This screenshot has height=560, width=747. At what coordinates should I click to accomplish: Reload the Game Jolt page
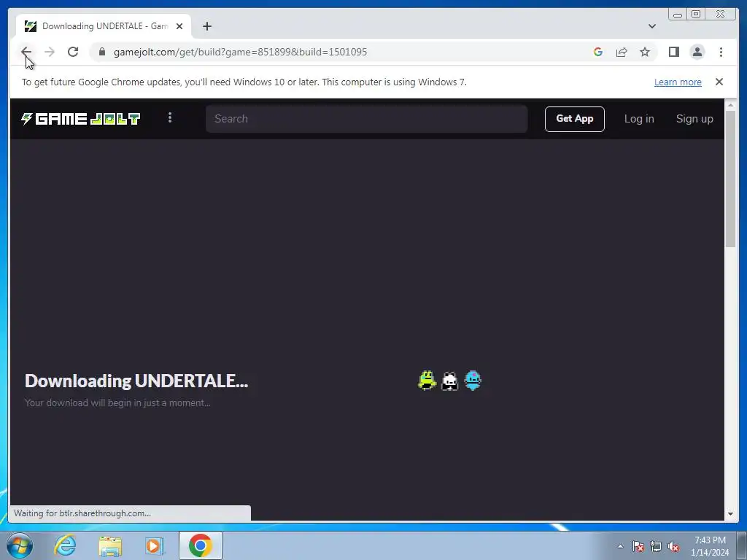pyautogui.click(x=73, y=52)
